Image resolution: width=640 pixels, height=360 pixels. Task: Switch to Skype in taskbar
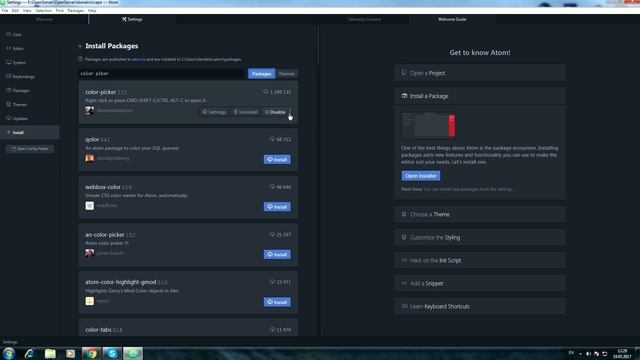[112, 353]
